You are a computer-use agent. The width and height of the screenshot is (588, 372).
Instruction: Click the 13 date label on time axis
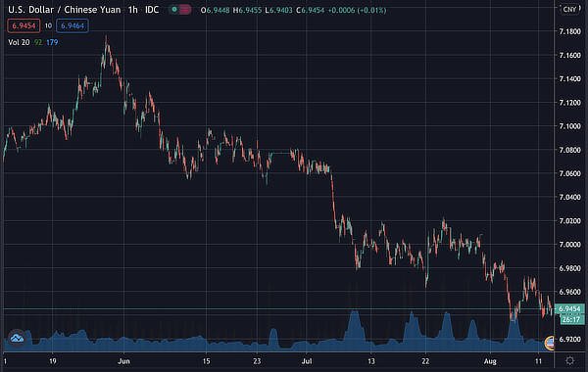[x=370, y=361]
